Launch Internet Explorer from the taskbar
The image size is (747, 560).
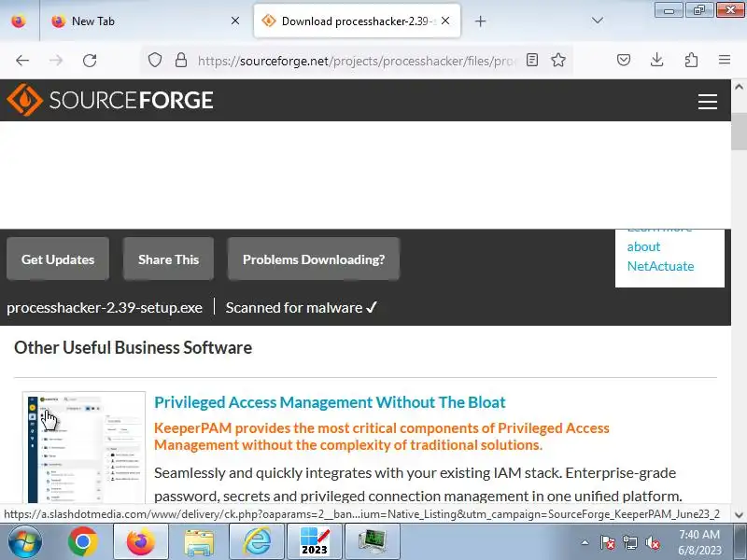point(257,542)
